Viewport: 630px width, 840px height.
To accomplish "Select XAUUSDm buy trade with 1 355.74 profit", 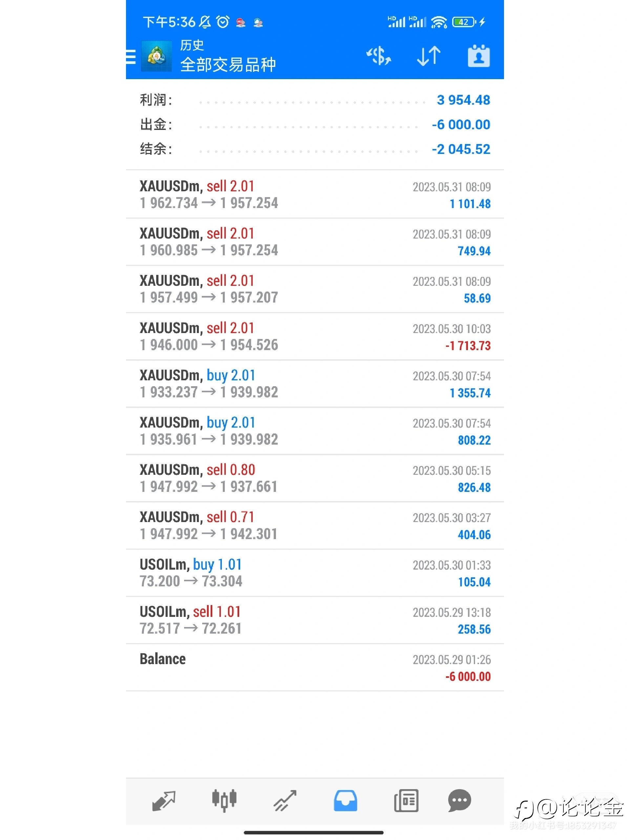I will 315,384.
